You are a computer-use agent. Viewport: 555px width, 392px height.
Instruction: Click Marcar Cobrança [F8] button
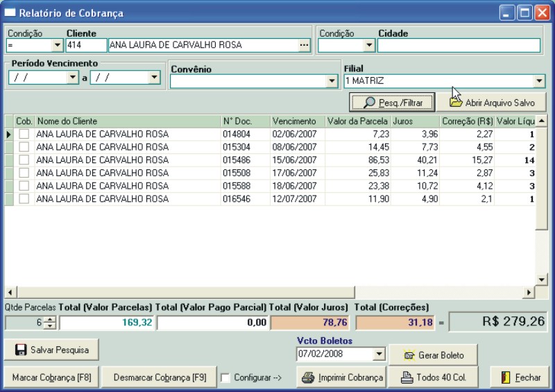click(51, 377)
